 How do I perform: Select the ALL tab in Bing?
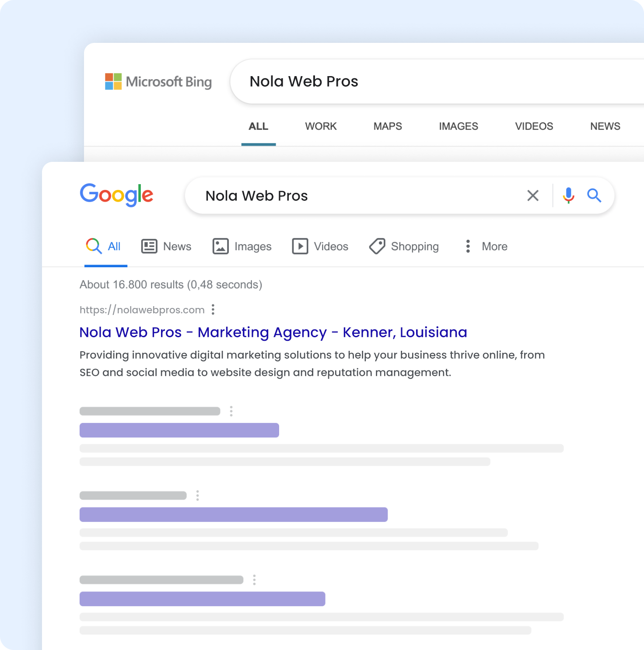pyautogui.click(x=259, y=126)
